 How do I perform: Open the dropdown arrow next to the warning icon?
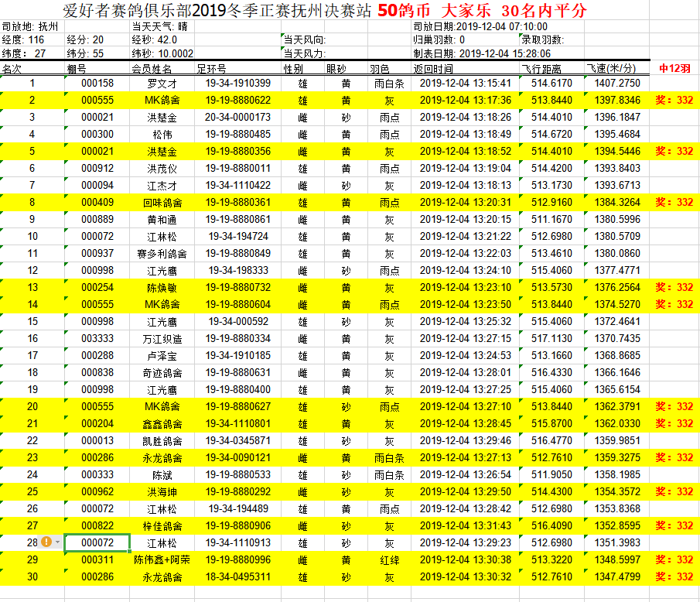click(57, 542)
